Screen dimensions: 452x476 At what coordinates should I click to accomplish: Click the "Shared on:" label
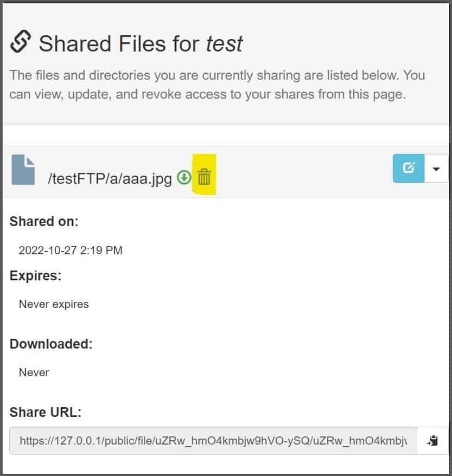44,222
